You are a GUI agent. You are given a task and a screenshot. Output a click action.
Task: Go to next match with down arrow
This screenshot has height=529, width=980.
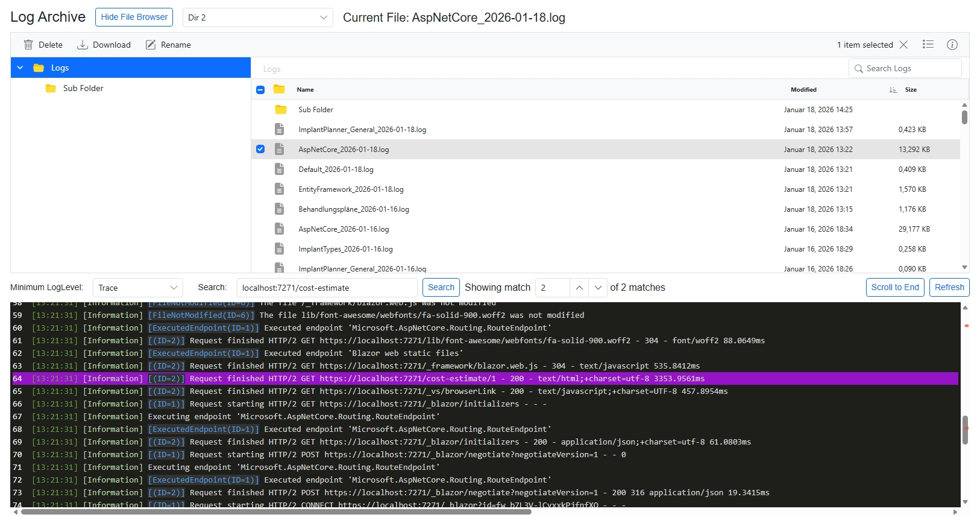[598, 288]
